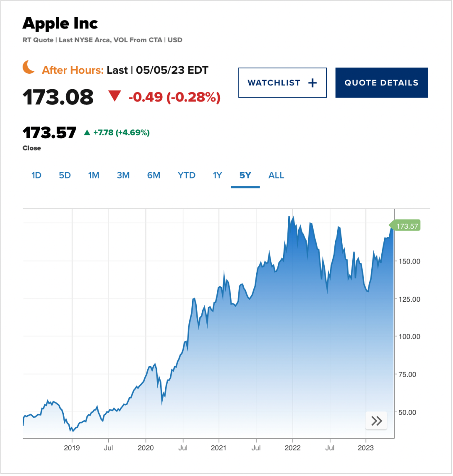This screenshot has height=476, width=453.
Task: Click the orange moon after-hours icon
Action: point(29,67)
